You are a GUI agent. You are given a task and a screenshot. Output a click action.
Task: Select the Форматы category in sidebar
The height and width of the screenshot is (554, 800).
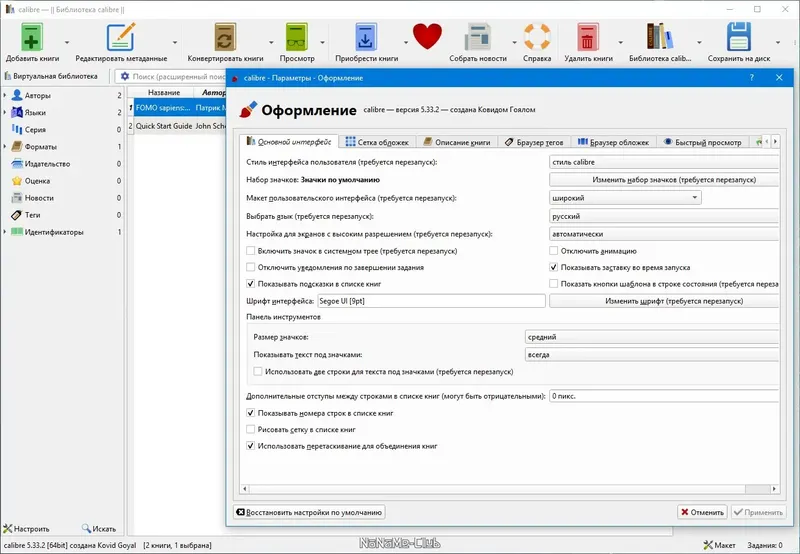click(40, 146)
